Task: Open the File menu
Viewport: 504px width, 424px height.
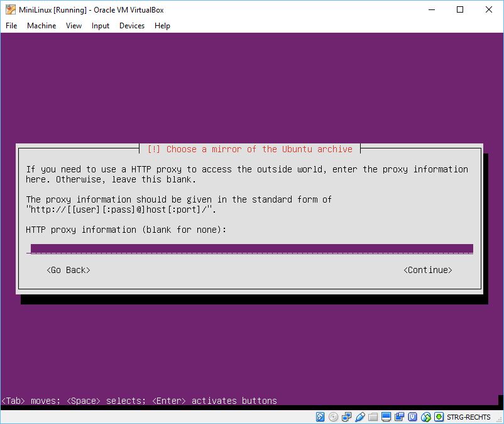Action: [x=11, y=26]
